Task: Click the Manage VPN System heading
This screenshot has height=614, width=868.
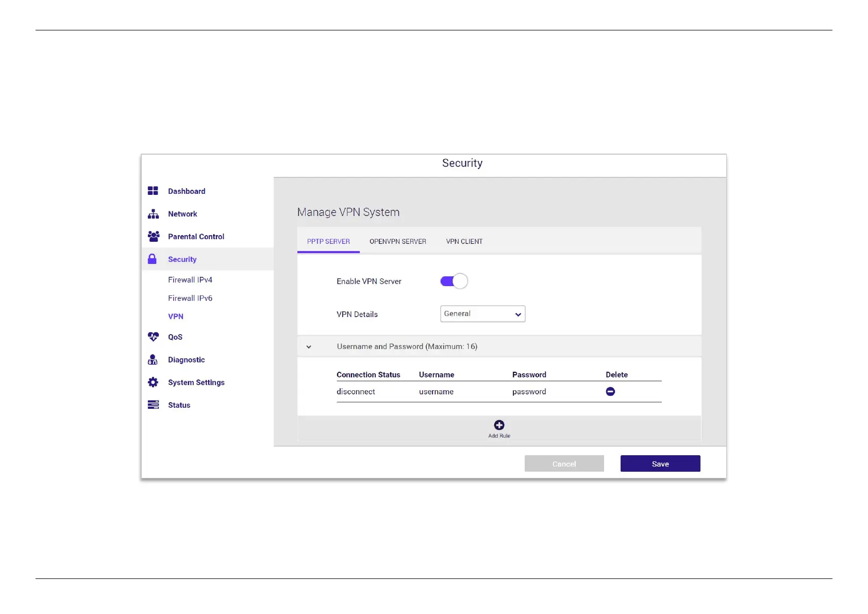Action: coord(348,212)
